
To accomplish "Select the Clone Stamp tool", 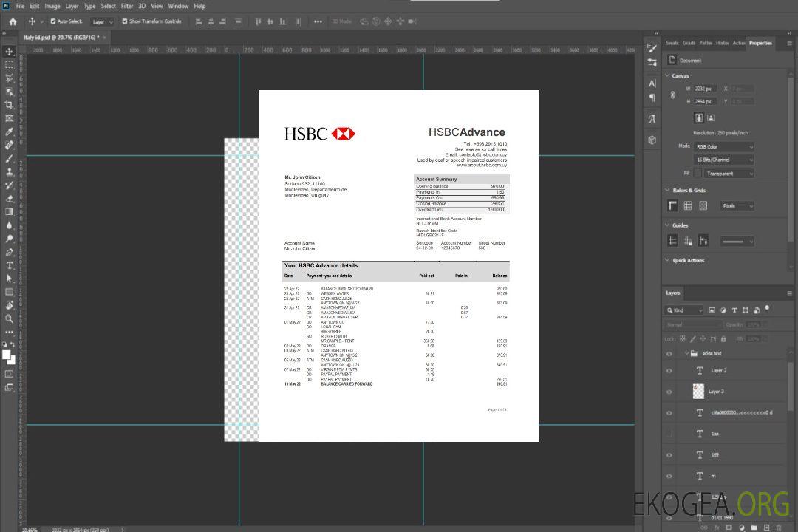I will click(9, 171).
